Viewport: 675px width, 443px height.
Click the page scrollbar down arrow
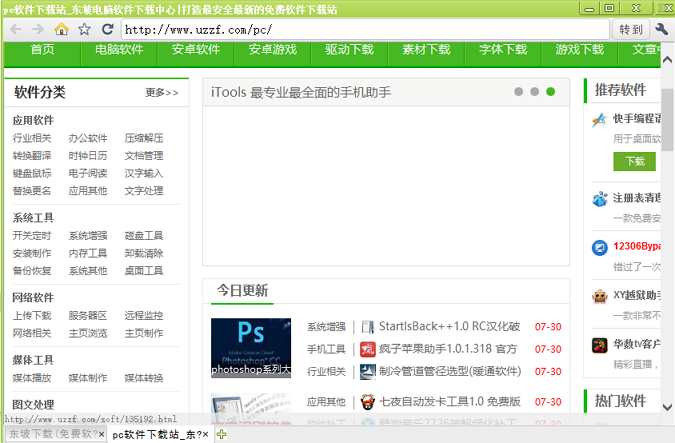(x=667, y=407)
